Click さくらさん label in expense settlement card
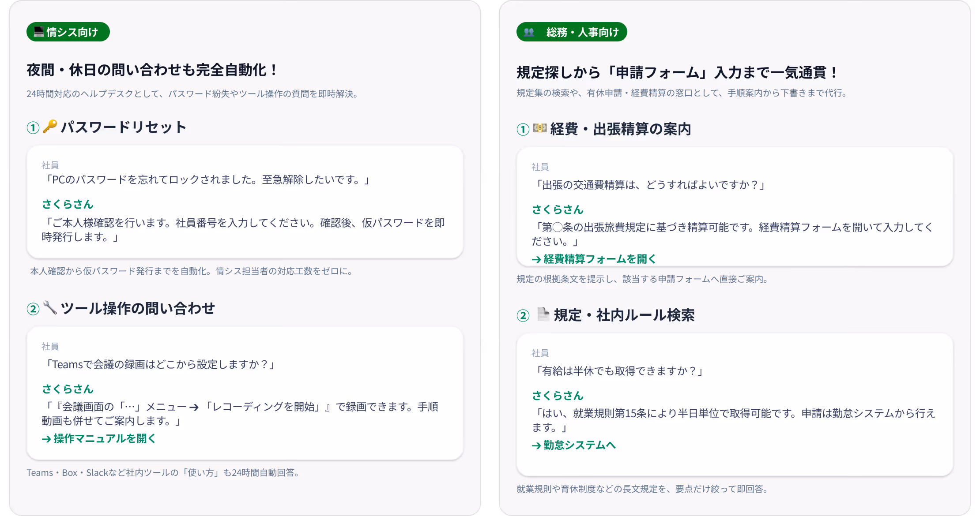 pos(558,209)
